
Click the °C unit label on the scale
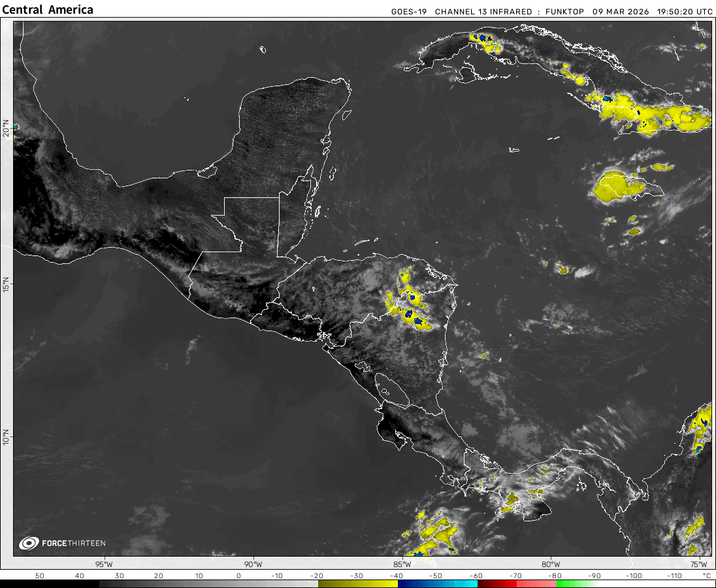pos(706,576)
